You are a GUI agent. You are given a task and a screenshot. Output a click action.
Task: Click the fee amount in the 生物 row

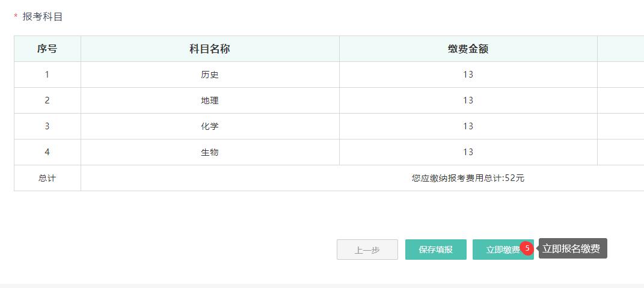tap(468, 152)
